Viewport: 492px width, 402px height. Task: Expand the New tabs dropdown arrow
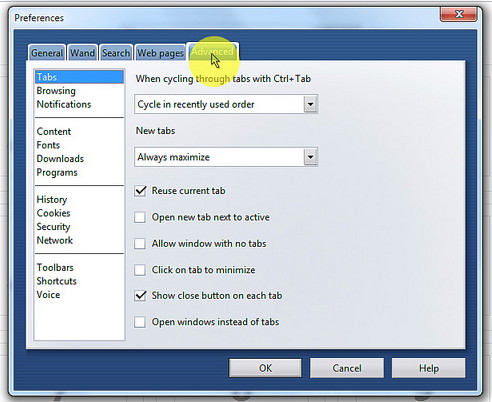[310, 157]
